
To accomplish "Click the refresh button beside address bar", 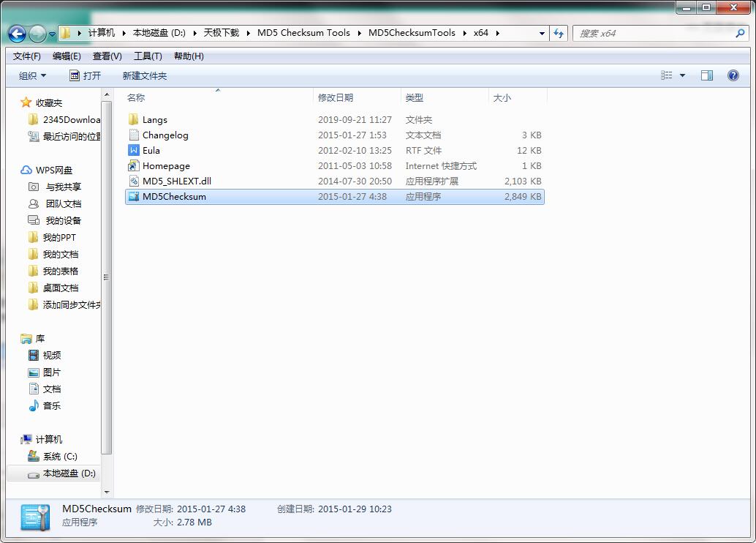I will (x=559, y=34).
